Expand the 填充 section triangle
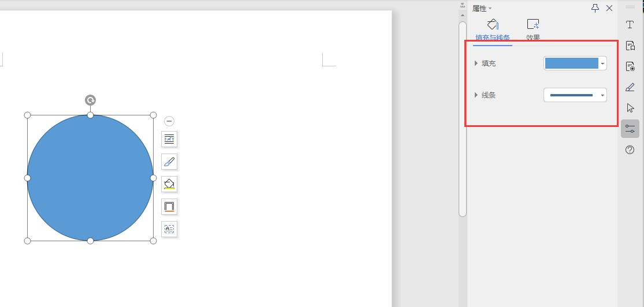644x307 pixels. point(477,63)
